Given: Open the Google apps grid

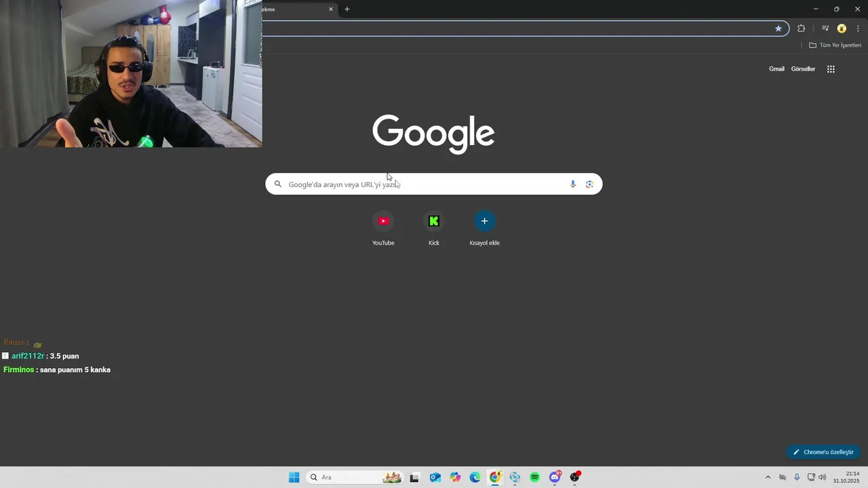Looking at the screenshot, I should pos(831,69).
